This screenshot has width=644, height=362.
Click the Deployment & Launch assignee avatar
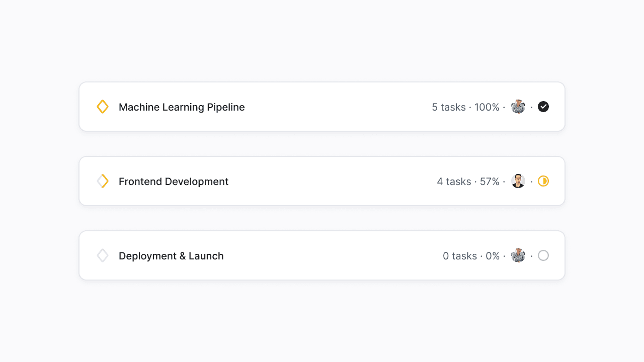click(x=518, y=255)
